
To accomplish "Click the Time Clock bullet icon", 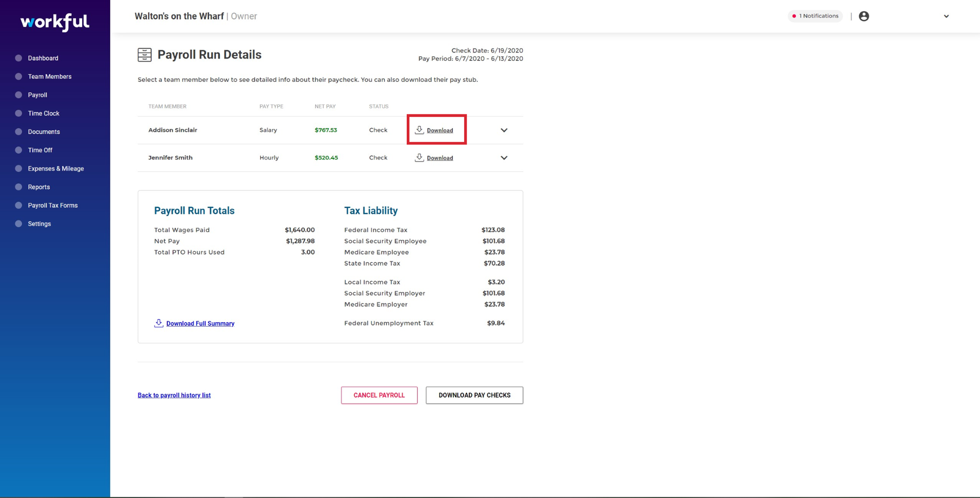I will [18, 113].
